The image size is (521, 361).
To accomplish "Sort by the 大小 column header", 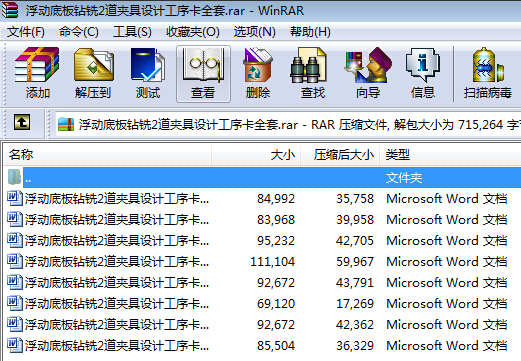I will pos(256,155).
